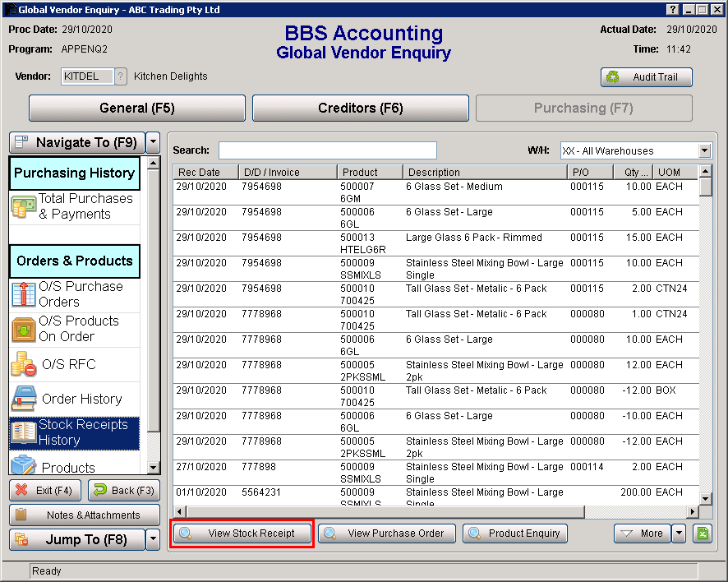Expand the More options arrow
The width and height of the screenshot is (728, 582).
point(679,533)
